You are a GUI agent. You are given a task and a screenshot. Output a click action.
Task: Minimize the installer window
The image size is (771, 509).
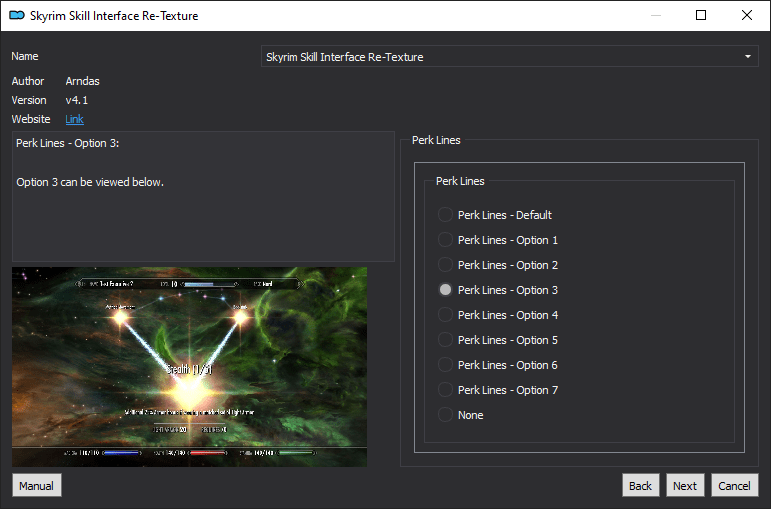click(x=656, y=15)
